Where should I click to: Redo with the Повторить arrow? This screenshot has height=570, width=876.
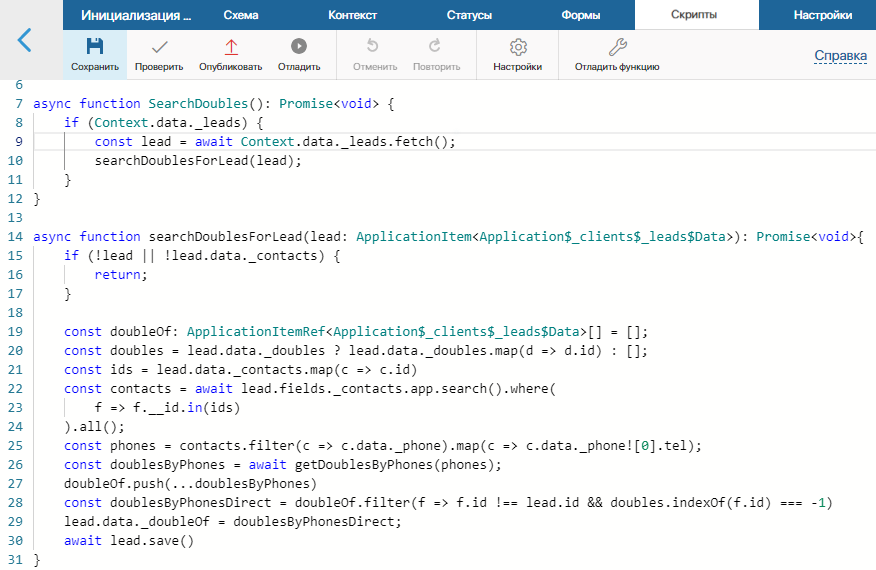(x=436, y=55)
